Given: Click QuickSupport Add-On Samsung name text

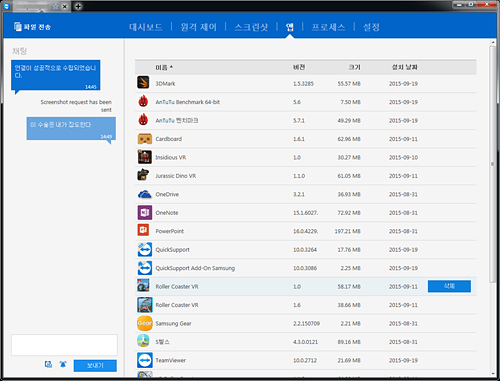Looking at the screenshot, I should tap(195, 268).
